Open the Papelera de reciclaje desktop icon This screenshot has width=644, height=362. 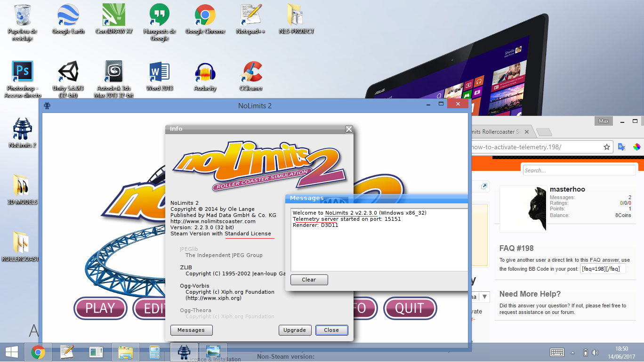pos(22,22)
